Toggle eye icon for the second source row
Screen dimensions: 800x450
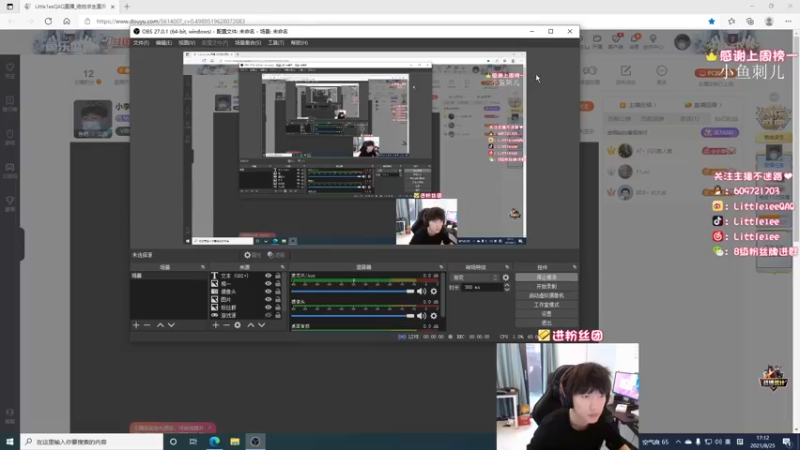pyautogui.click(x=268, y=284)
